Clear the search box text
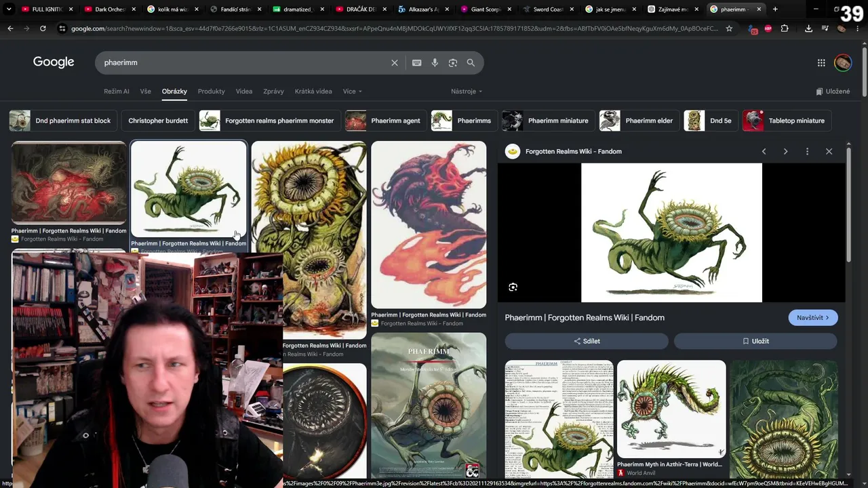The width and height of the screenshot is (868, 488). click(x=395, y=62)
